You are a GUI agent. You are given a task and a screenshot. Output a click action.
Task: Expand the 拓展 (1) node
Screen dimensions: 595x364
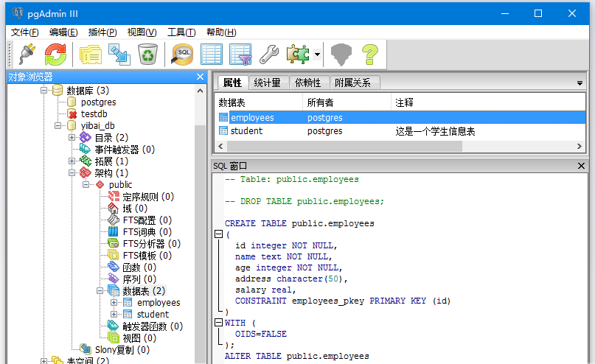pos(72,161)
